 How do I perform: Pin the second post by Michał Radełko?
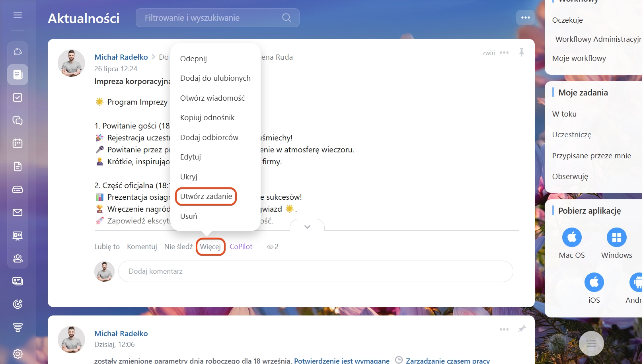tap(522, 329)
